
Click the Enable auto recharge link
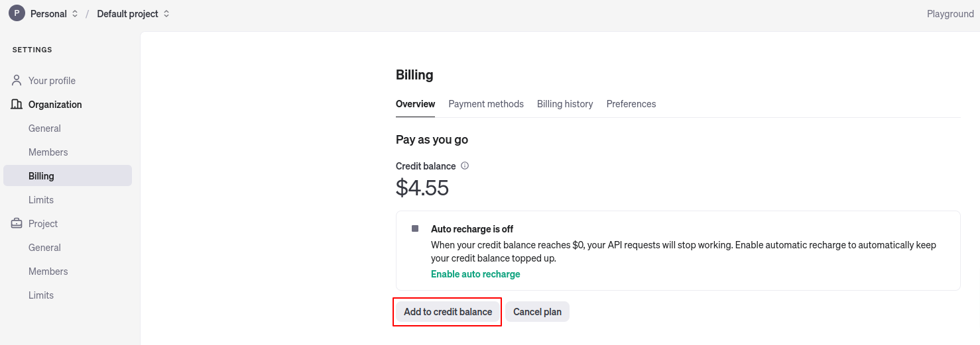(x=475, y=274)
